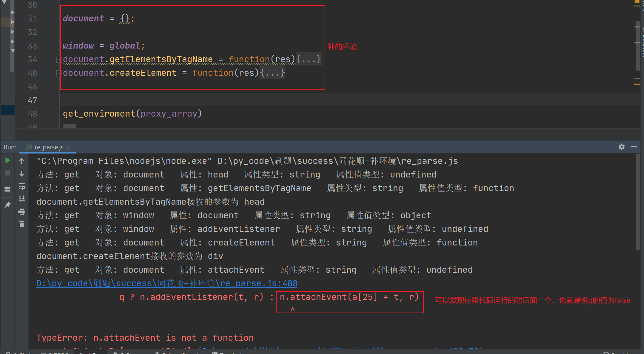
Task: Toggle scroll to end of output
Action: [22, 199]
